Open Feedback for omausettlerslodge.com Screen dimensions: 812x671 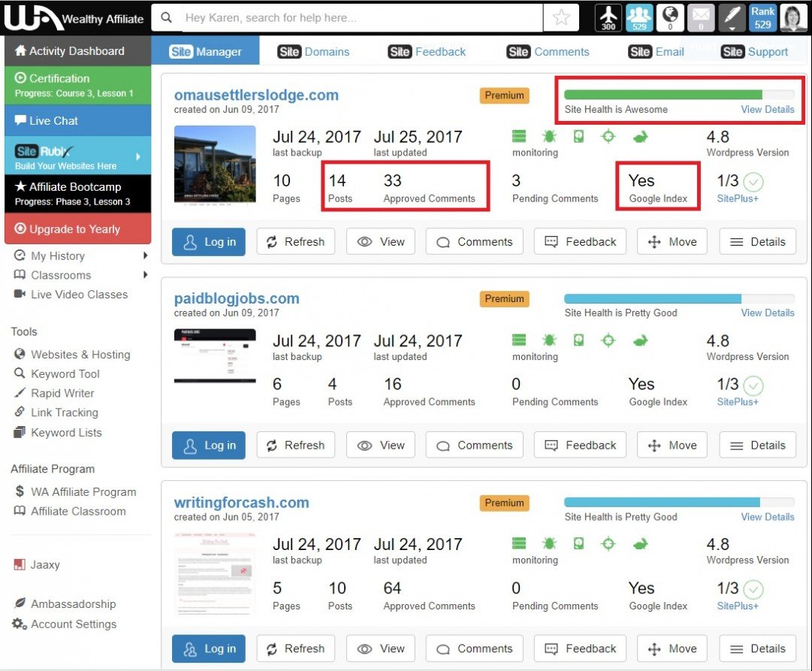pyautogui.click(x=580, y=241)
